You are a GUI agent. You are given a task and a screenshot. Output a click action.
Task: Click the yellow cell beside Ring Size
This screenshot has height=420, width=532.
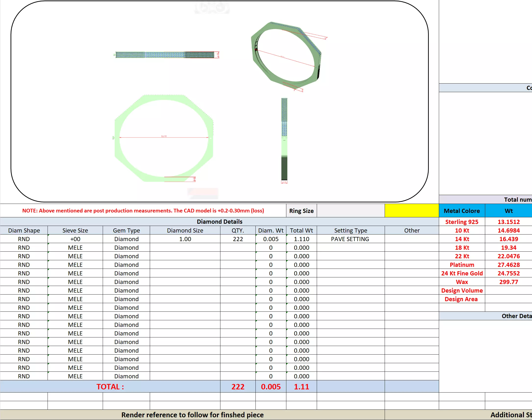pos(411,211)
